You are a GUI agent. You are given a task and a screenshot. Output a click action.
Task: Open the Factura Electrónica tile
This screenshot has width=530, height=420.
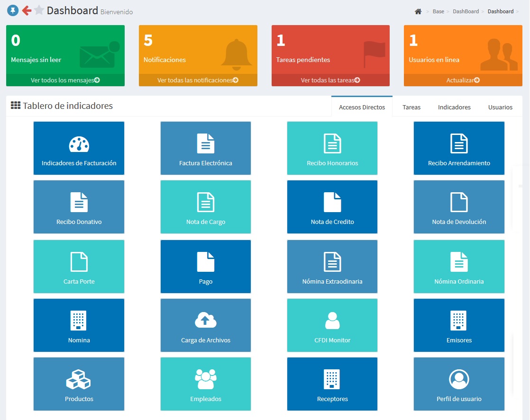206,148
